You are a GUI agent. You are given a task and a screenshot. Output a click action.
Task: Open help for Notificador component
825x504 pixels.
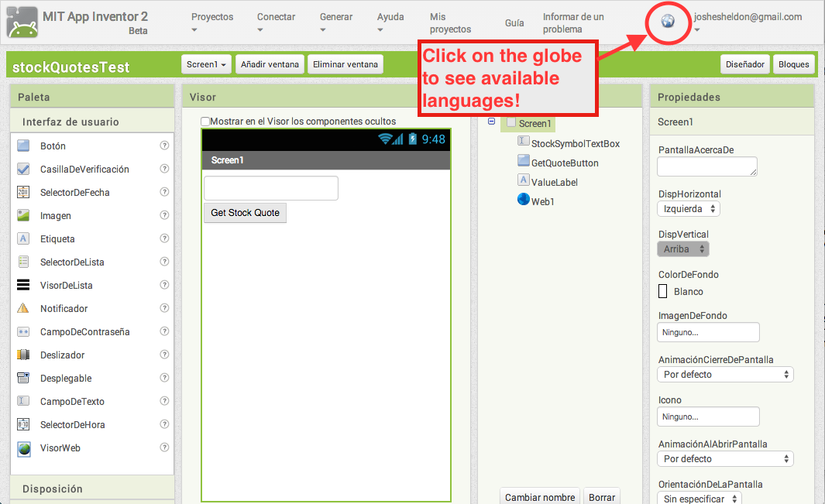coord(164,308)
